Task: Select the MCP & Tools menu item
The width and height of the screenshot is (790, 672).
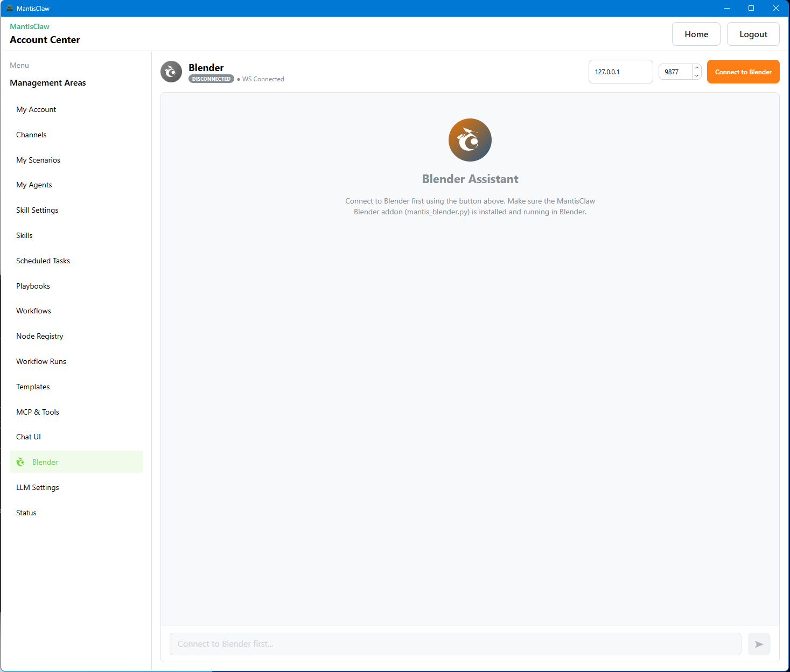Action: (x=38, y=412)
